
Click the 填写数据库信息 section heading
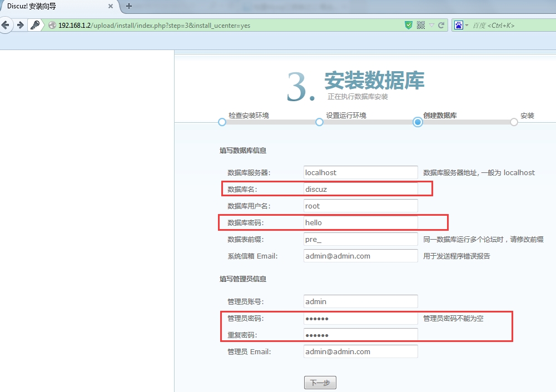[243, 151]
